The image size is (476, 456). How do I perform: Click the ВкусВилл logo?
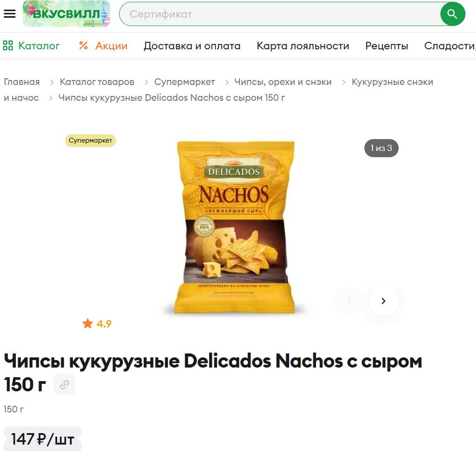[x=66, y=13]
